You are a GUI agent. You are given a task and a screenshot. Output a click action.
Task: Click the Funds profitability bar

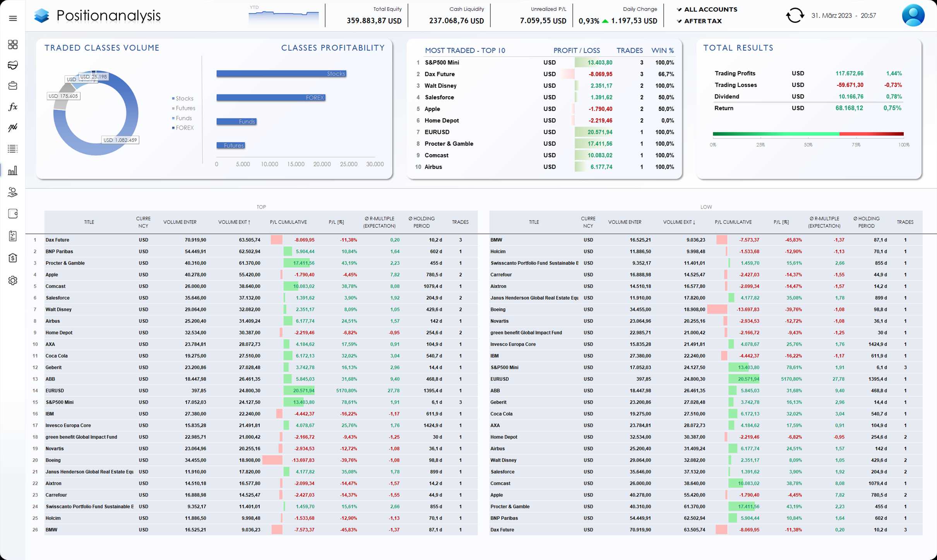(236, 121)
